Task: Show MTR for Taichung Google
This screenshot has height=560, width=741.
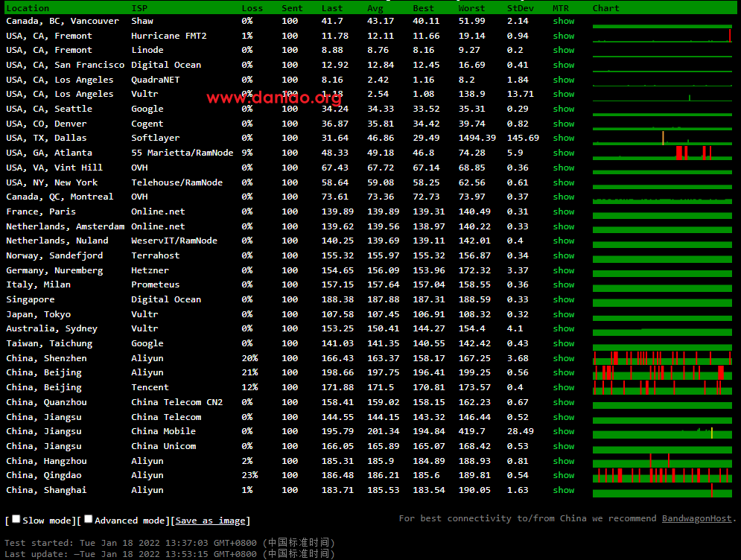Action: click(x=564, y=343)
